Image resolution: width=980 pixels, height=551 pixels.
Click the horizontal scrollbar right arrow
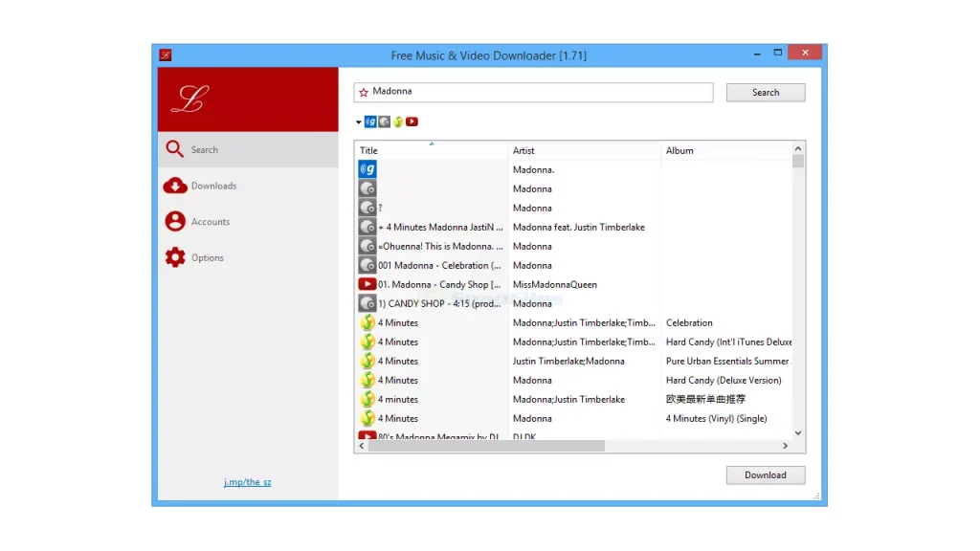click(x=786, y=446)
